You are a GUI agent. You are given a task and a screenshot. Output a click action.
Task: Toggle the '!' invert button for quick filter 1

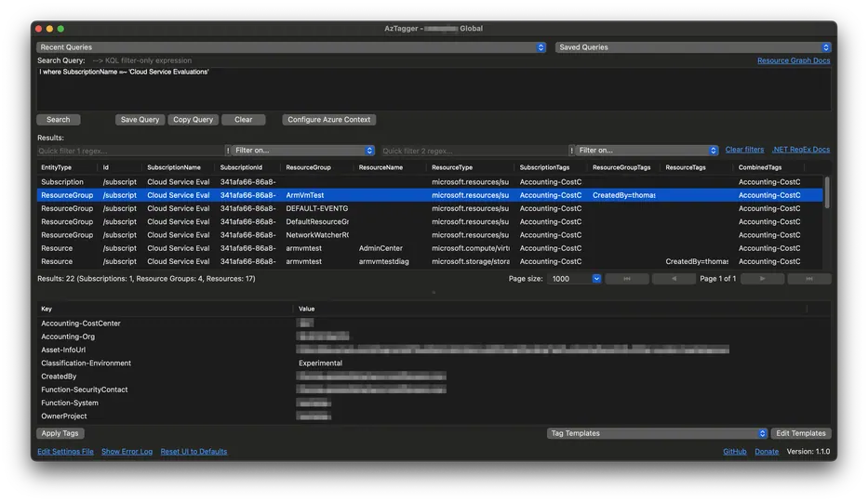click(x=228, y=151)
